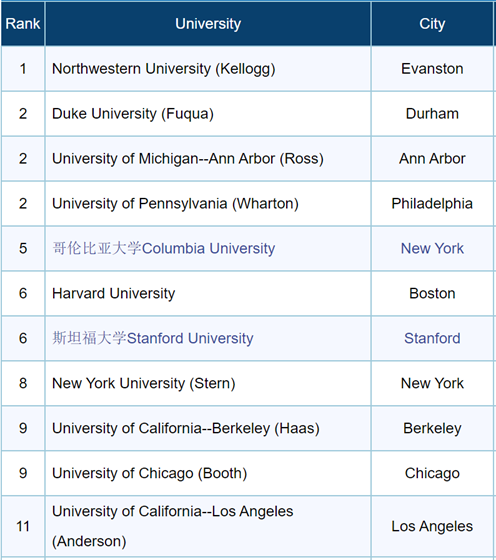496x560 pixels.
Task: Open the Columbia University link
Action: click(x=164, y=248)
